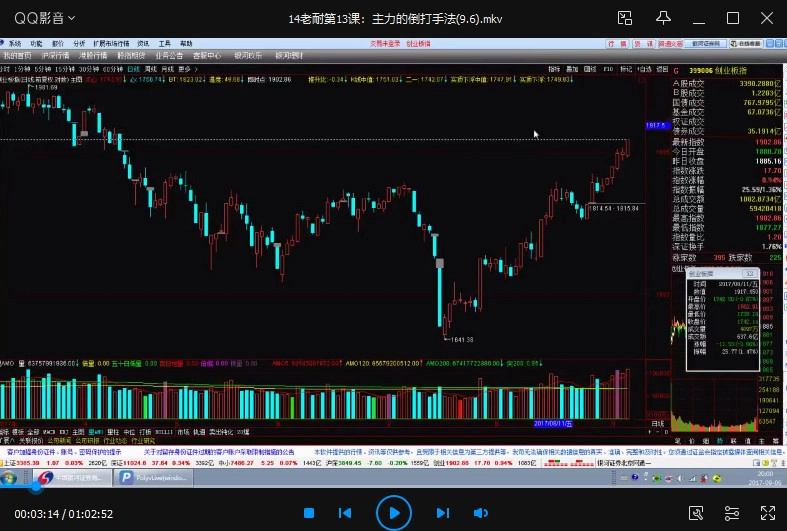Open the 帮助 menu in trading software

pos(190,44)
